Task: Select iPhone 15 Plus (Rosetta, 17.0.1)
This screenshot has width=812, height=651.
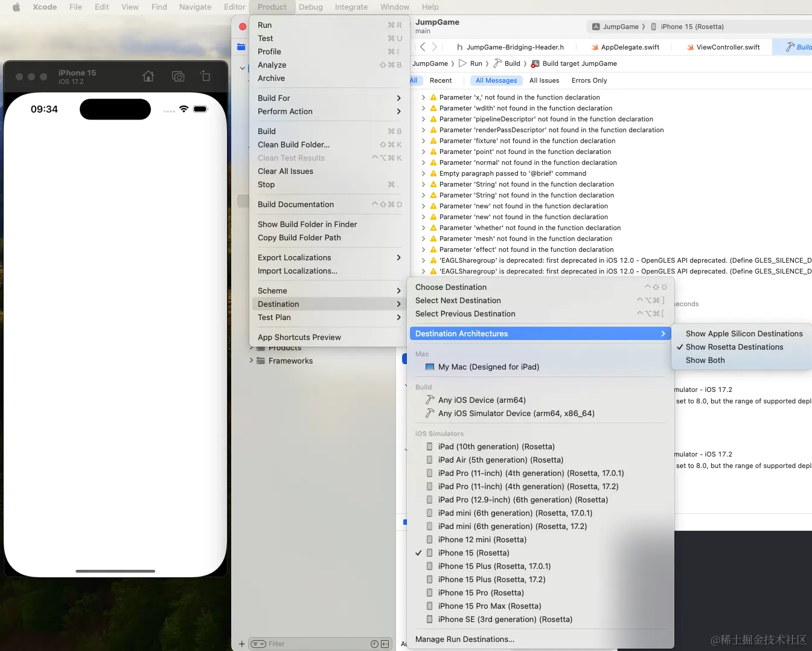Action: coord(540,566)
